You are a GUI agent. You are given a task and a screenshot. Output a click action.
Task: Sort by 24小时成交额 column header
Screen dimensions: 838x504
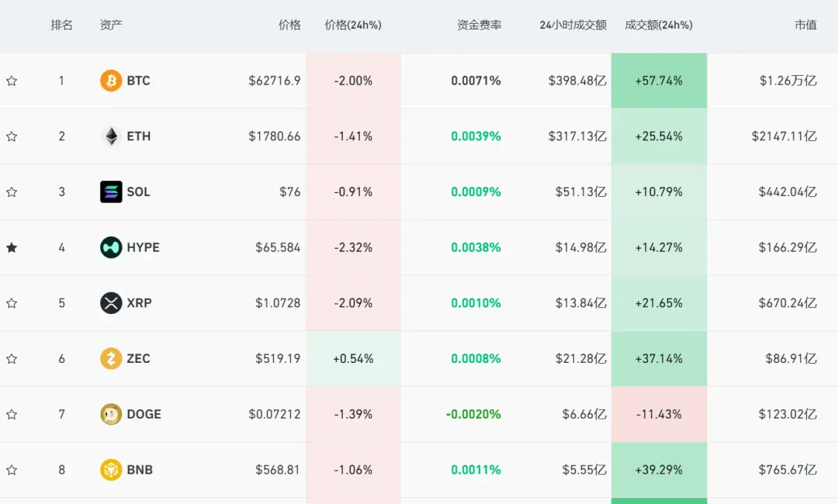573,25
